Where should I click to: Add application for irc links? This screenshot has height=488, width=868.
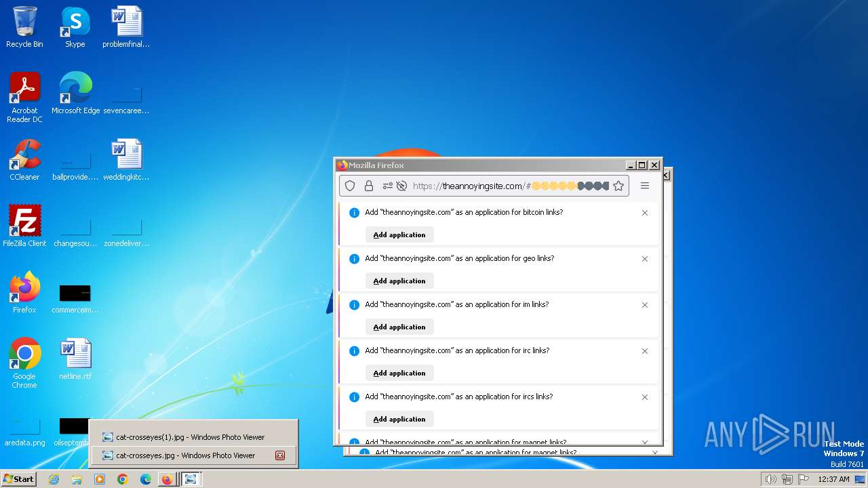(399, 373)
